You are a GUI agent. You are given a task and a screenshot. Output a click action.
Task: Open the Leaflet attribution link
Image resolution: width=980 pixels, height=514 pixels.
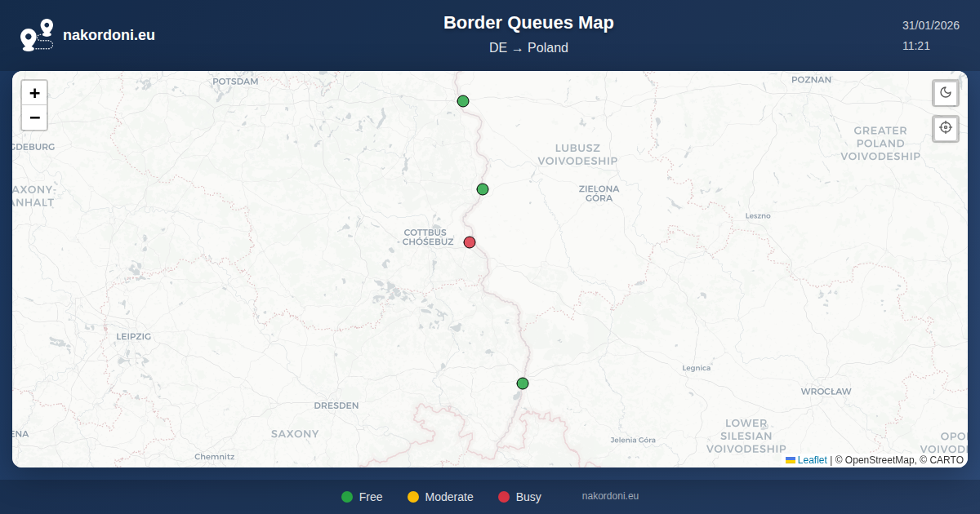pyautogui.click(x=812, y=460)
